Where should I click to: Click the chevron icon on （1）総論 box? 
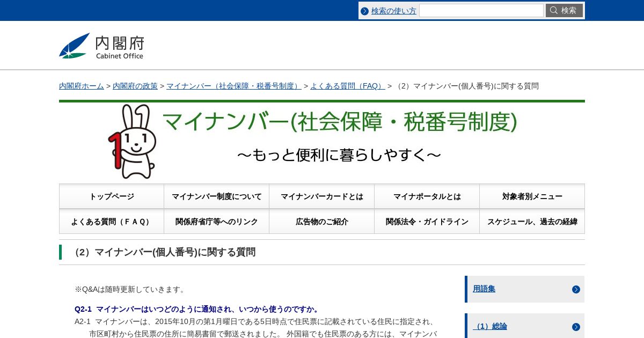tap(576, 327)
